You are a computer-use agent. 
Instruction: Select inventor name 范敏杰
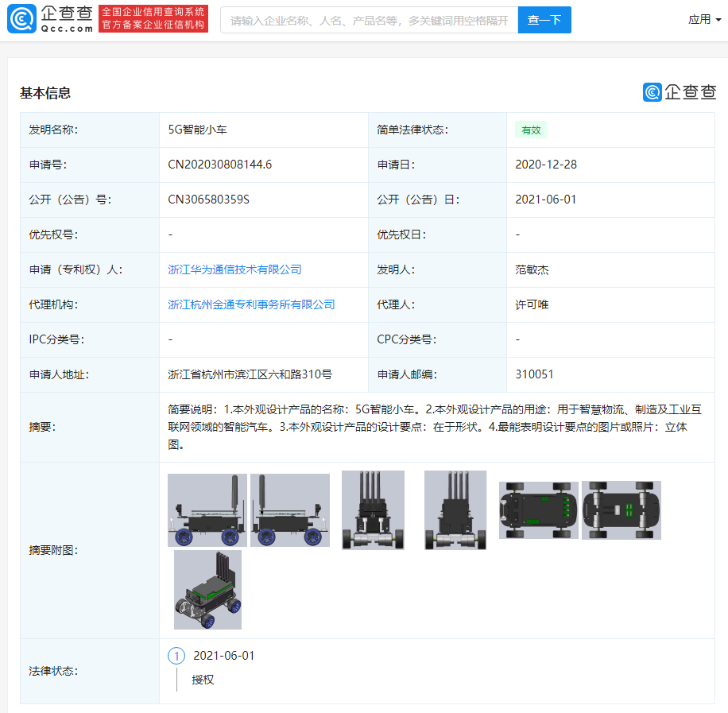[x=532, y=270]
